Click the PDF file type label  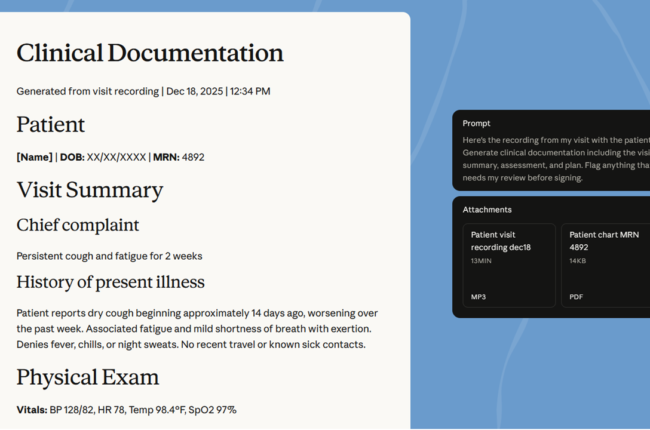pyautogui.click(x=577, y=297)
